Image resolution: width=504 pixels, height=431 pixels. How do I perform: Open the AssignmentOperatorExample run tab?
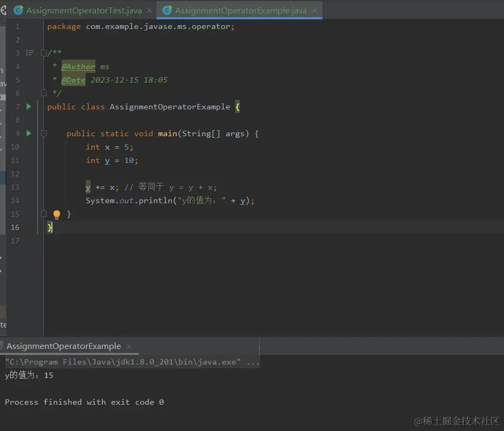tap(64, 346)
